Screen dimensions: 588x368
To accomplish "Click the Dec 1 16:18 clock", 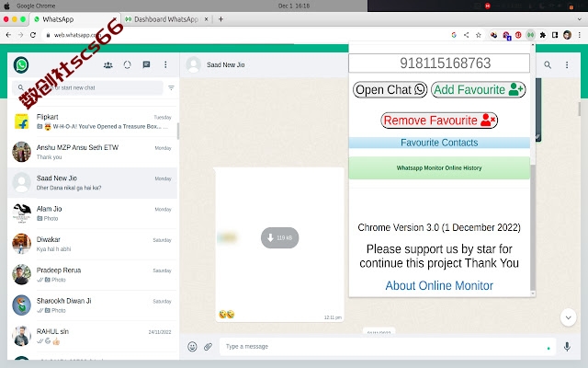I will [294, 6].
